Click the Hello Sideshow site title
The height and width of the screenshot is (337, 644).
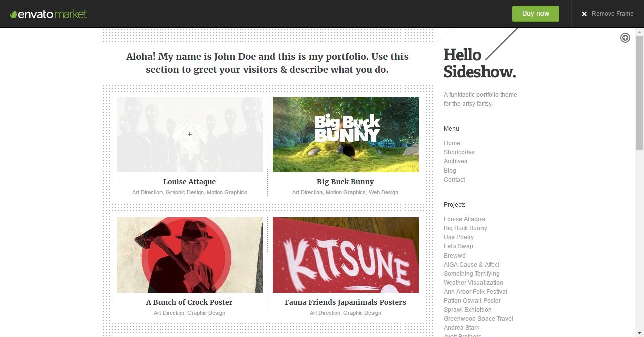(479, 63)
